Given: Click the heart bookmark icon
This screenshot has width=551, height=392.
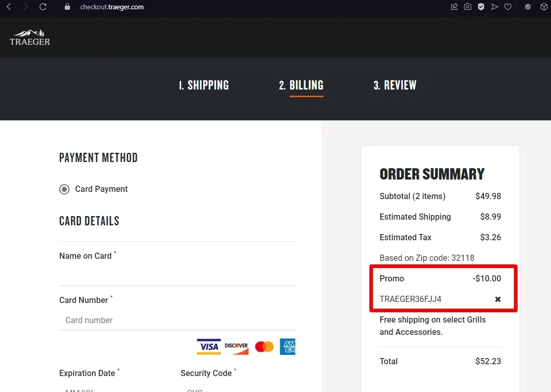Looking at the screenshot, I should tap(508, 7).
